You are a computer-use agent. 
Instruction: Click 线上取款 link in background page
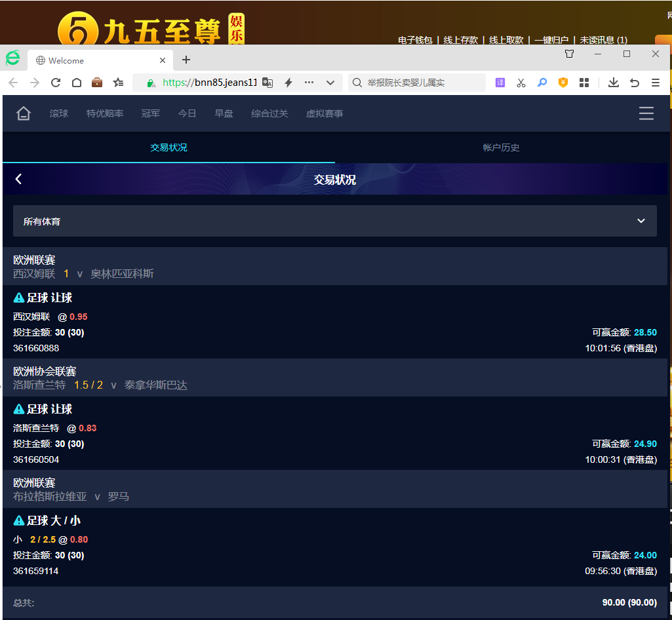click(506, 40)
